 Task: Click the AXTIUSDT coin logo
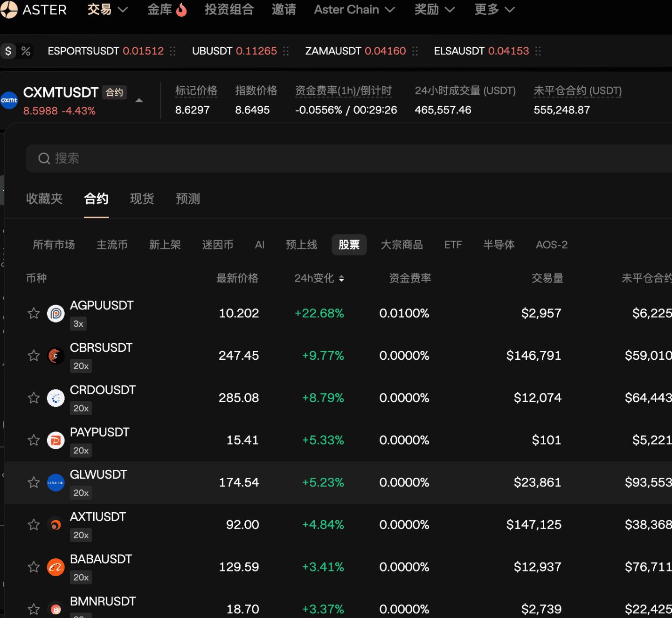coord(56,525)
